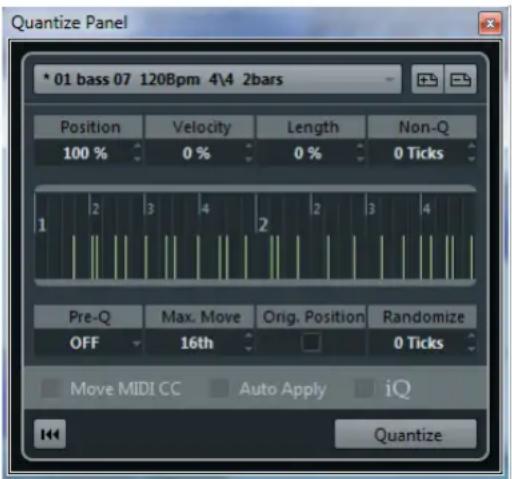Image resolution: width=512 pixels, height=479 pixels.
Task: Click the Non-Q 0 Ticks value field
Action: tap(419, 153)
